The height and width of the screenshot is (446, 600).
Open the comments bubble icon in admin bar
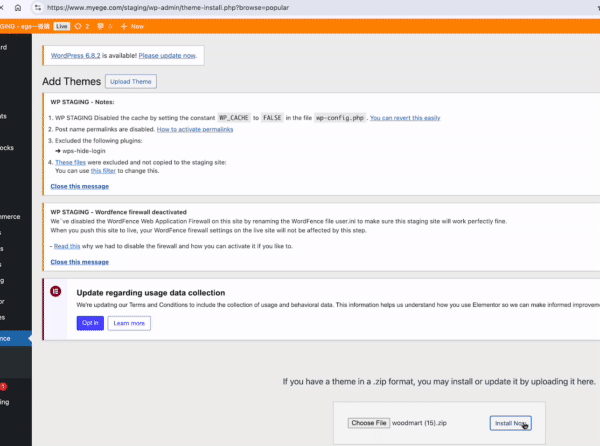(x=104, y=26)
